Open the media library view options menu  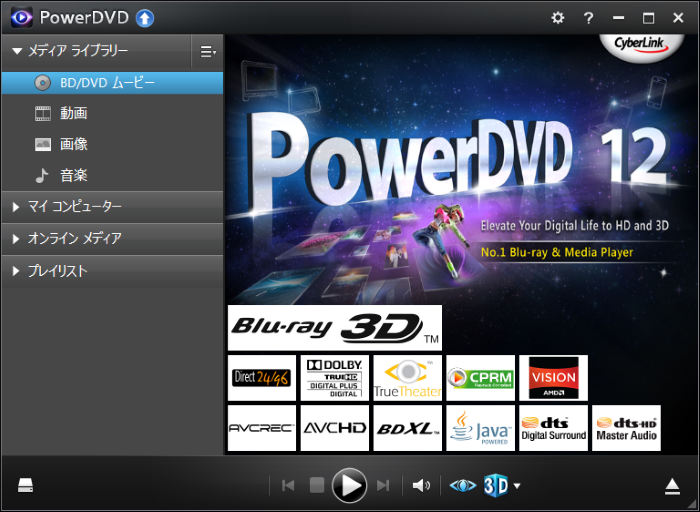click(x=207, y=51)
